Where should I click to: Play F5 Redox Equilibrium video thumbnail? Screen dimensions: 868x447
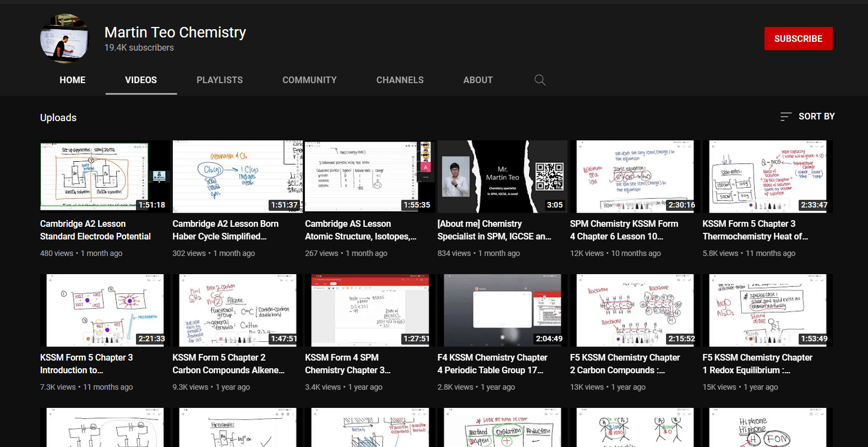pos(768,310)
